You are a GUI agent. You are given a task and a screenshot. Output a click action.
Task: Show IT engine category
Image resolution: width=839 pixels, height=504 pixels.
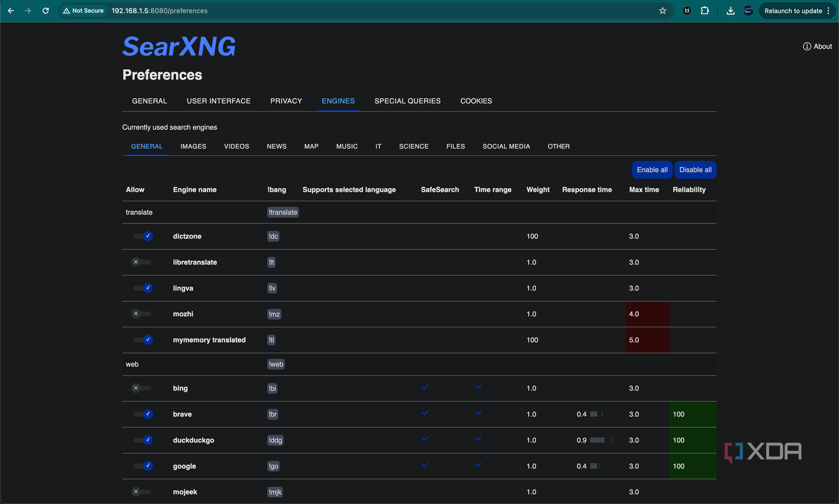pyautogui.click(x=379, y=146)
